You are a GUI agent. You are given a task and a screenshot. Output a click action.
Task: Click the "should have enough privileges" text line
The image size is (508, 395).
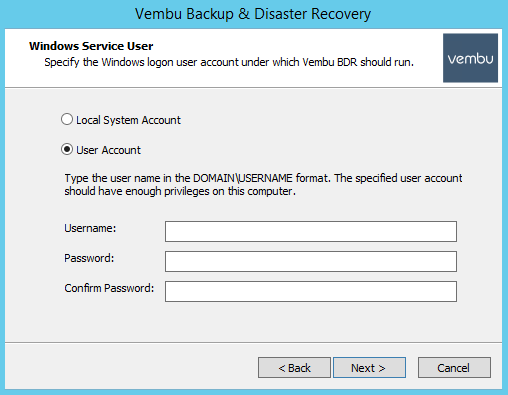pos(180,191)
